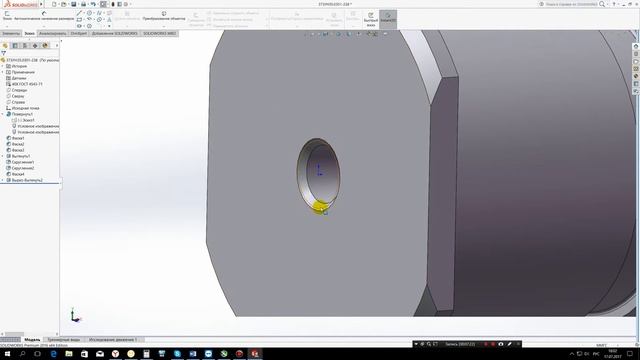
Task: Switch to the SOLIDWORKS MBD ribbon tab
Action: [160, 33]
